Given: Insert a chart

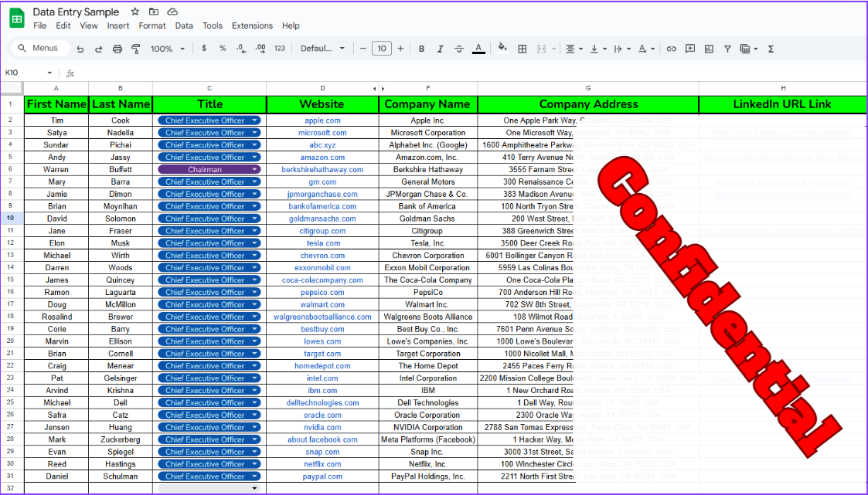Looking at the screenshot, I should click(709, 49).
